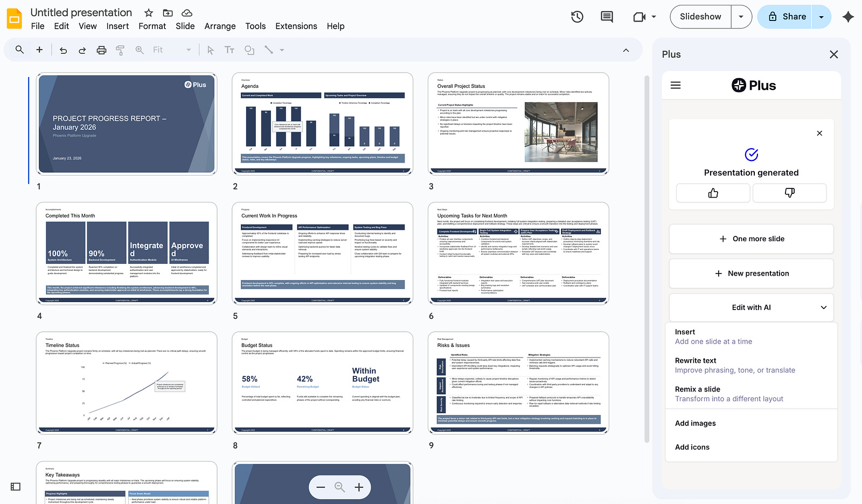Open the View menu
Image resolution: width=862 pixels, height=504 pixels.
click(88, 26)
